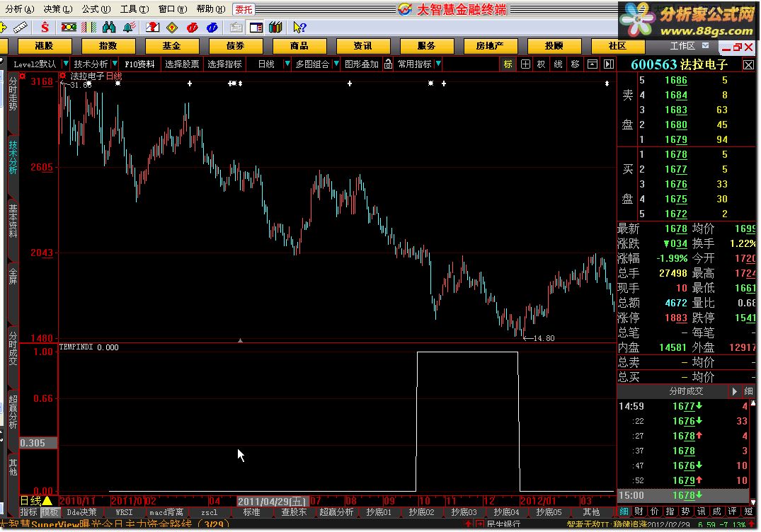Screen dimensions: 761x532
Task: Click the 选择股票 toolbar item
Action: tap(182, 64)
